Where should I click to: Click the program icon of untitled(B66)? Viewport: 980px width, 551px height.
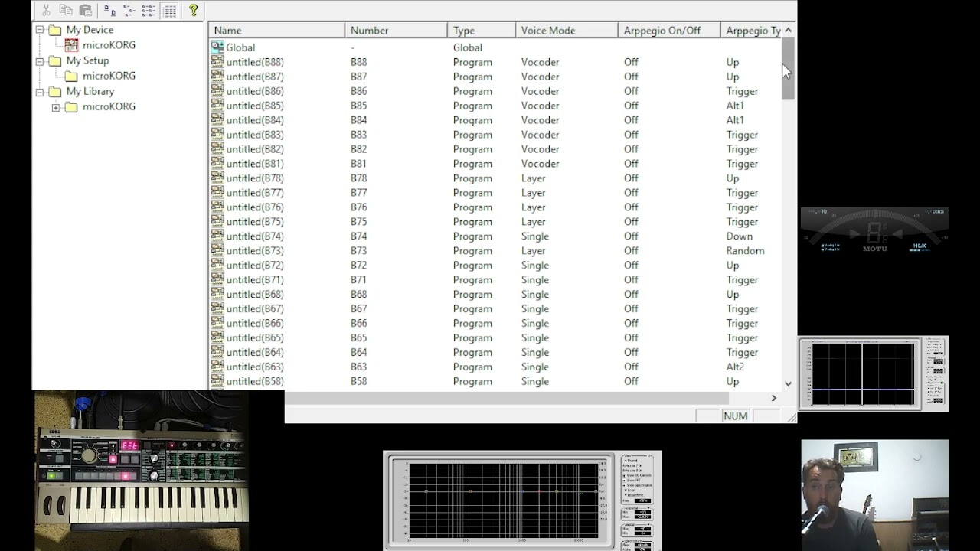pos(217,323)
